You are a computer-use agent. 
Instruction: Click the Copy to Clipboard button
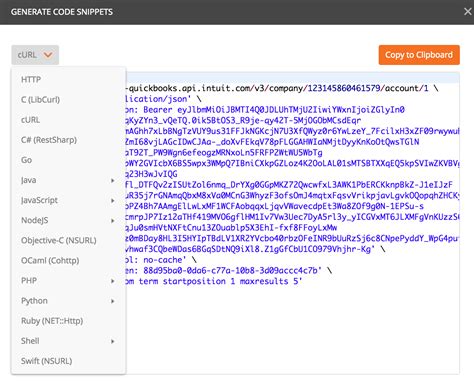click(x=419, y=55)
